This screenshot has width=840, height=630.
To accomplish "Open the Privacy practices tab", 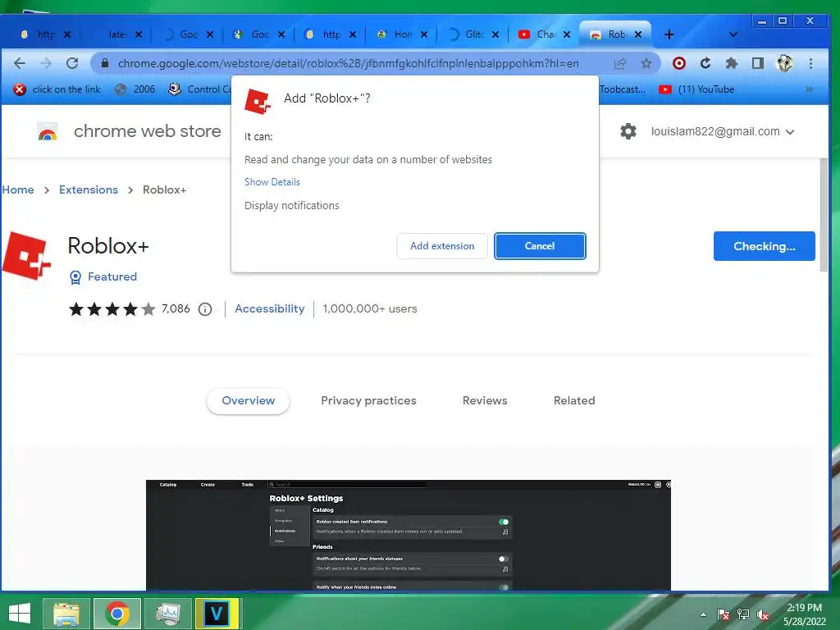I will [x=368, y=400].
